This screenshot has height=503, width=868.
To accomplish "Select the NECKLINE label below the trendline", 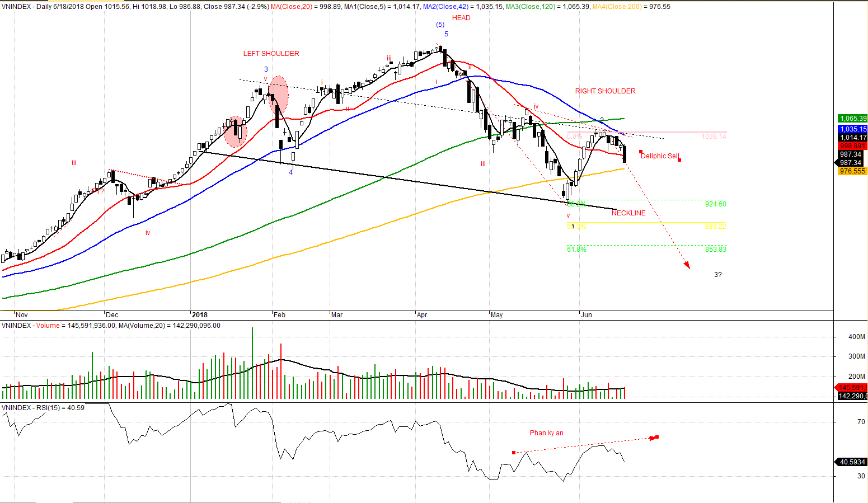I will pos(628,213).
